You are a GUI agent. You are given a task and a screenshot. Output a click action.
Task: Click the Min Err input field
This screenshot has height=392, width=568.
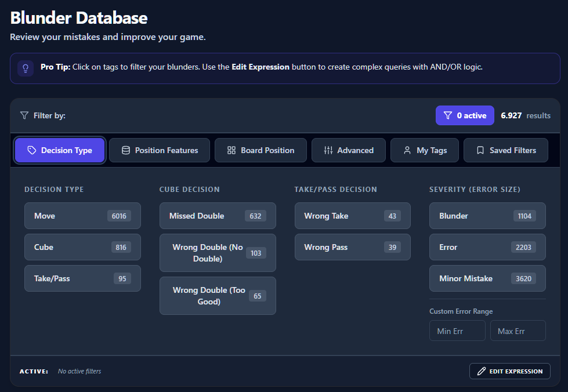click(457, 331)
